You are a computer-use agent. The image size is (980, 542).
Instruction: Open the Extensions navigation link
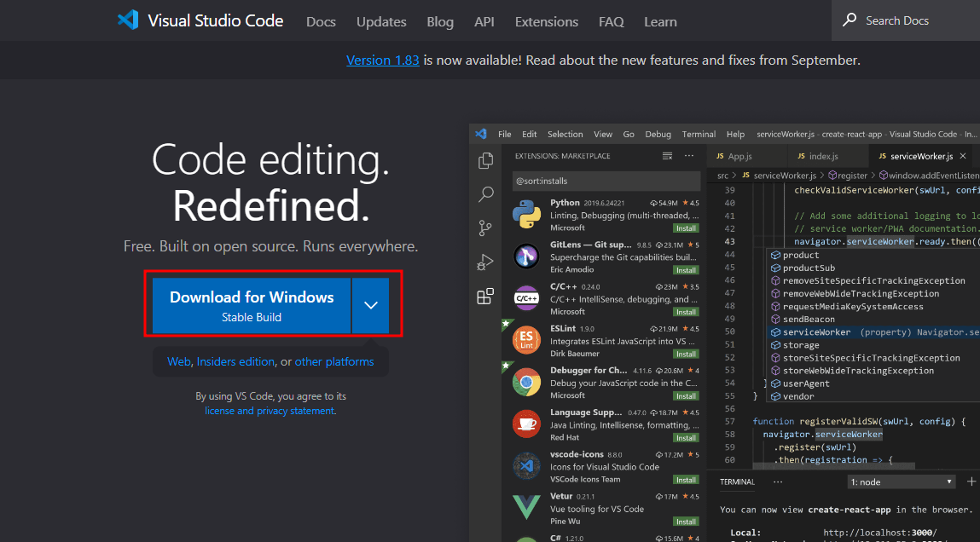tap(546, 22)
